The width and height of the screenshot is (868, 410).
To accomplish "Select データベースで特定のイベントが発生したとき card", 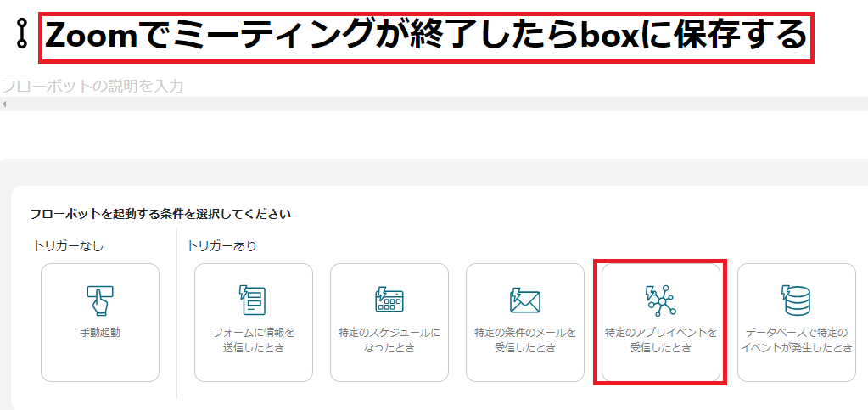I will point(797,323).
